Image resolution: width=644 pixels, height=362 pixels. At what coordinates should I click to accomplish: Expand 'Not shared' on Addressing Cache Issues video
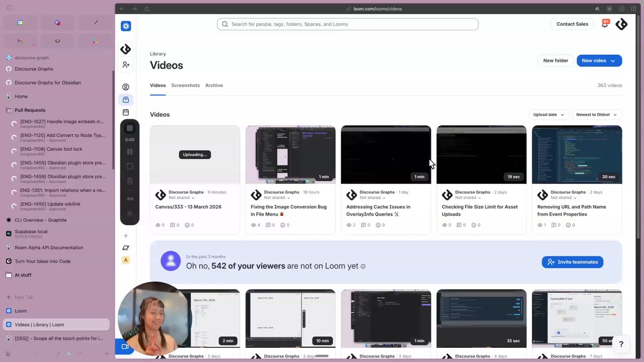372,198
